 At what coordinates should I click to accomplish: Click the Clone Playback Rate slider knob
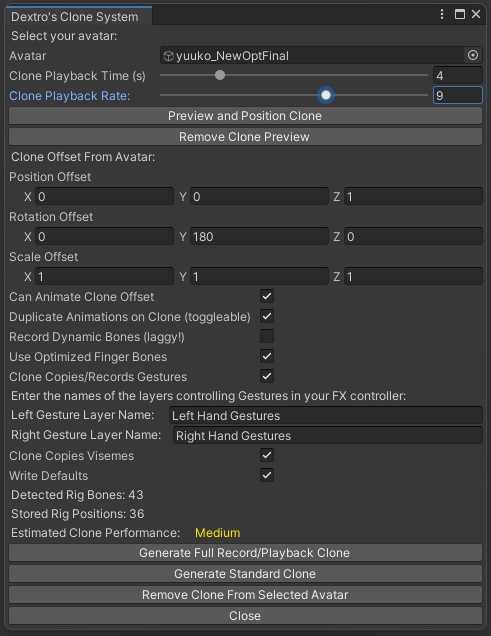(326, 95)
